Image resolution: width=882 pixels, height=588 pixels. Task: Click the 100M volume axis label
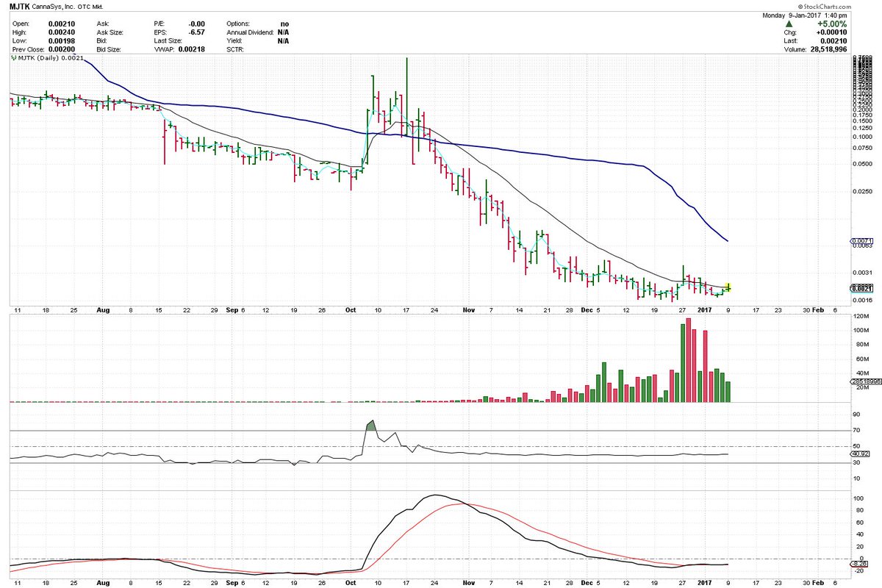(861, 330)
